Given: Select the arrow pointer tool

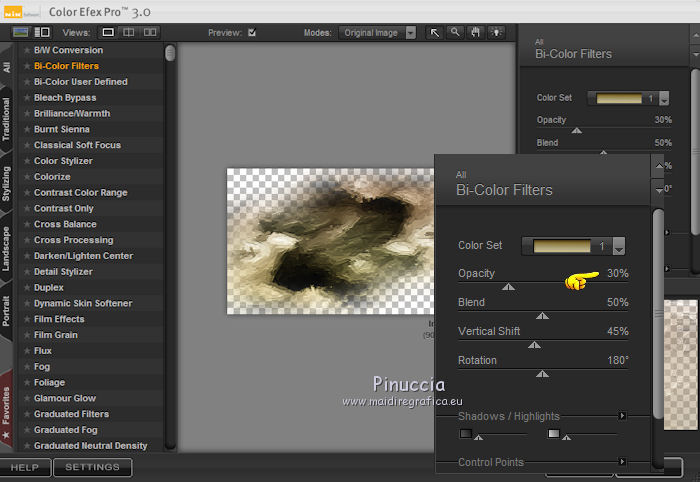Looking at the screenshot, I should 435,32.
